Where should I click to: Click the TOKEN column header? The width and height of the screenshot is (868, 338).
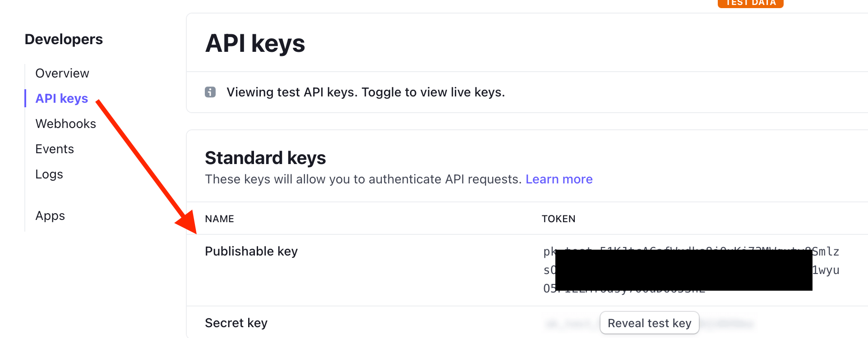coord(559,219)
